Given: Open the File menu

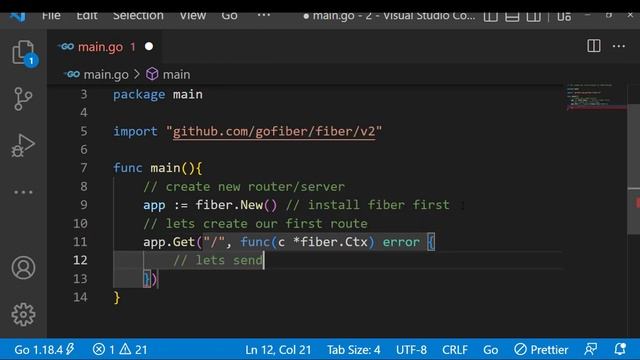Looking at the screenshot, I should 51,16.
